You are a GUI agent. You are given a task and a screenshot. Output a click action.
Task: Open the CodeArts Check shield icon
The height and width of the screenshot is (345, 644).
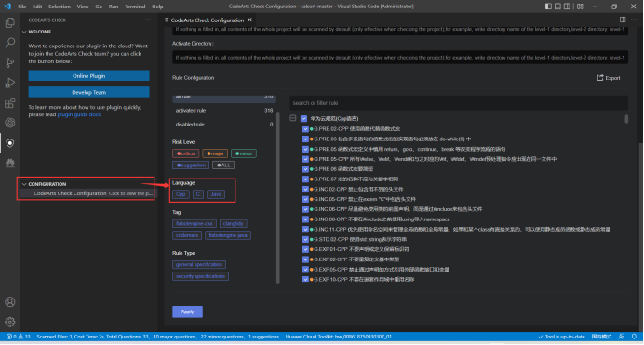tap(10, 143)
